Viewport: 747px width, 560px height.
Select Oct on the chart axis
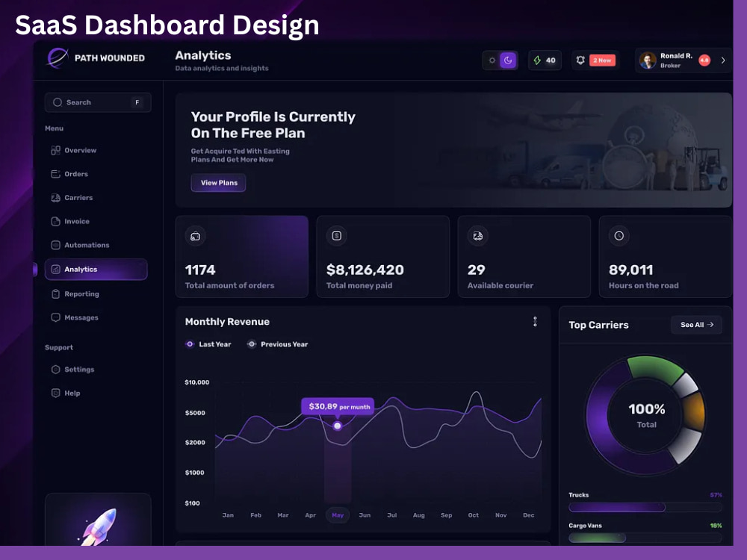[473, 515]
